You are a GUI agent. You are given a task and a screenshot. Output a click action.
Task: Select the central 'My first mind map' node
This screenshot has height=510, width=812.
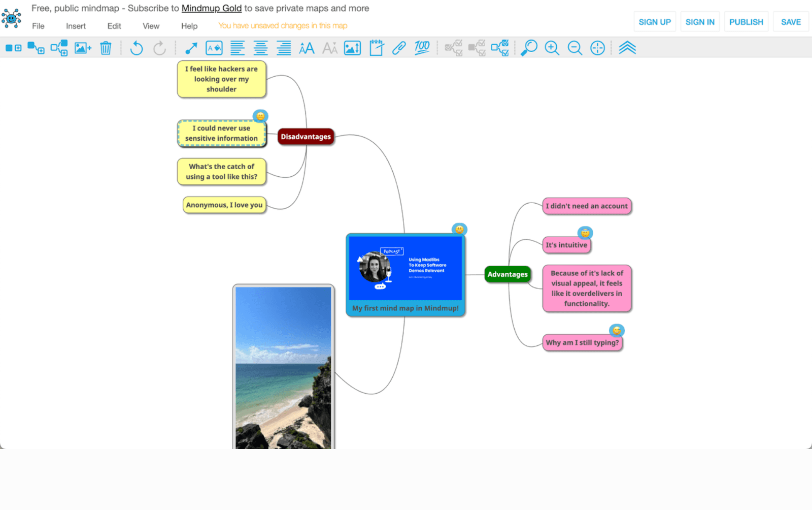pos(405,275)
